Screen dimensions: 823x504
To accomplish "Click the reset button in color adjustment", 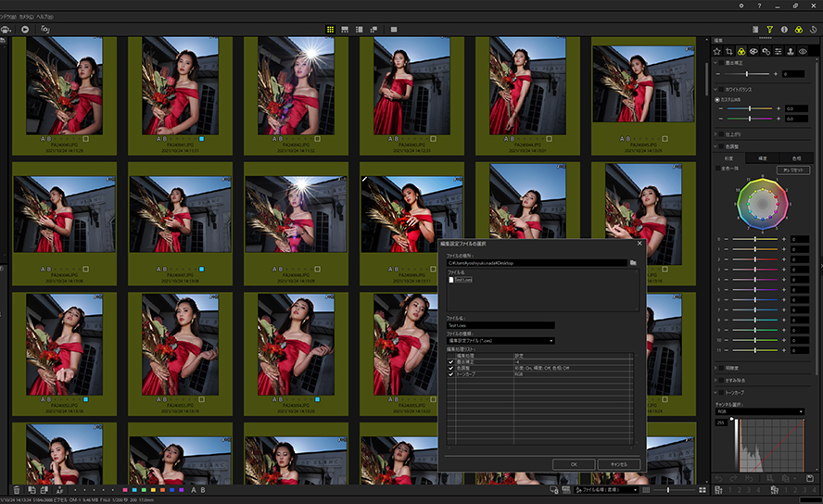I will 793,170.
